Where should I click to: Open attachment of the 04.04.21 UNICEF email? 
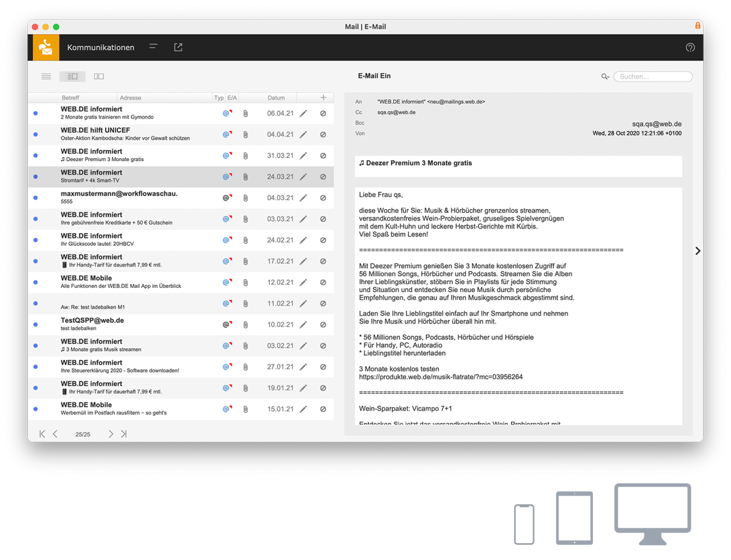245,135
